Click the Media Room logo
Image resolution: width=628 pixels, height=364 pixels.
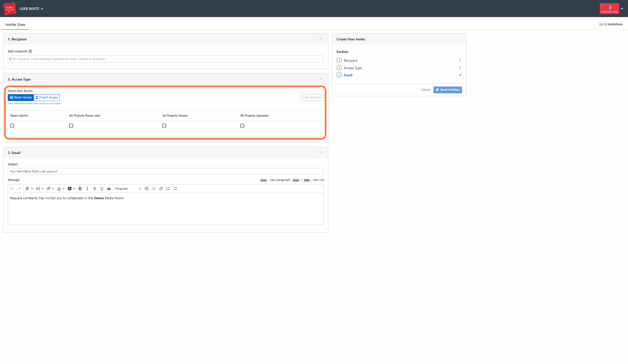click(x=10, y=9)
